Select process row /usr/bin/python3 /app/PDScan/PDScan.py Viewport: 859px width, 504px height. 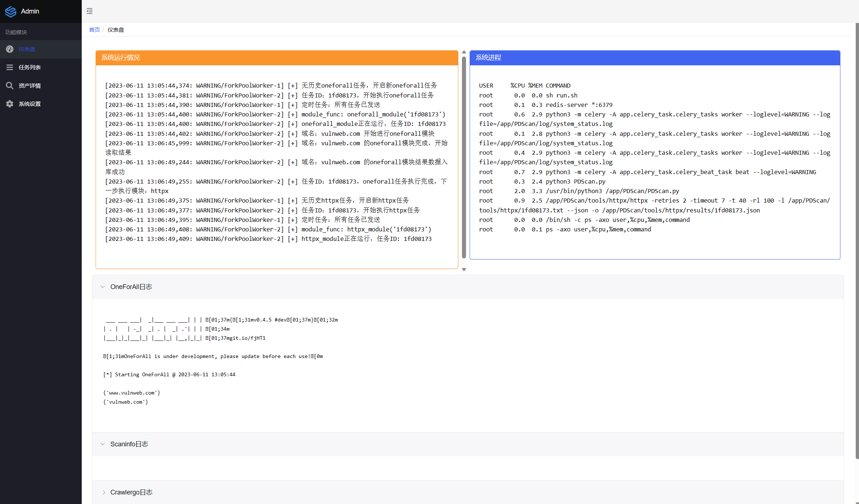pyautogui.click(x=579, y=191)
